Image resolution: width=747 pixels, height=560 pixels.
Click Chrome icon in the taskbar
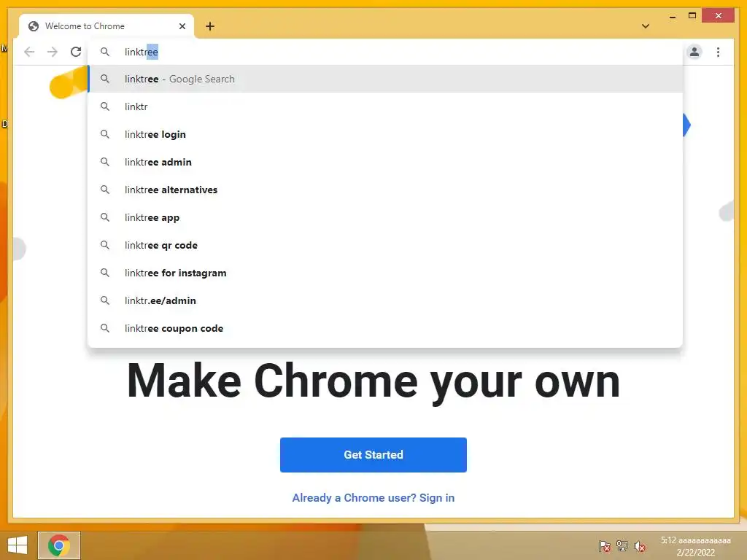coord(59,545)
